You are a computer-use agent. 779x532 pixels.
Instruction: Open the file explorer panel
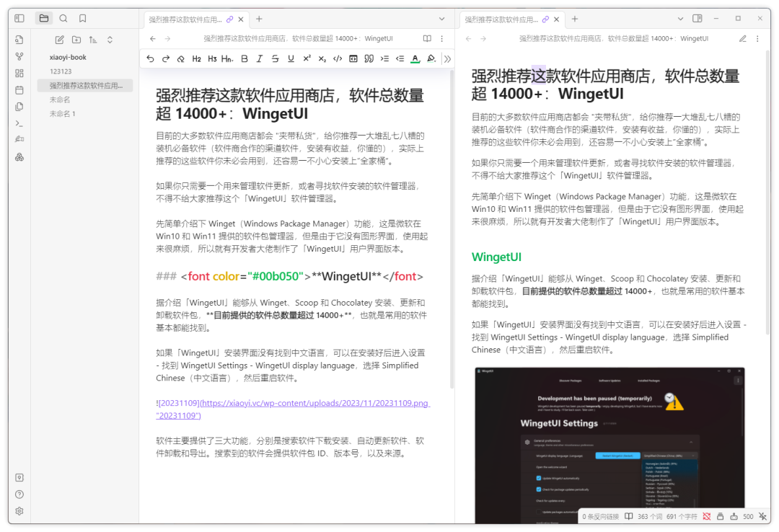tap(44, 18)
